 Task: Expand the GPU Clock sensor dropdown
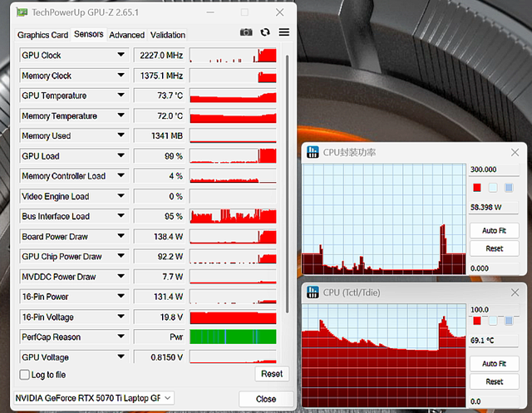121,56
